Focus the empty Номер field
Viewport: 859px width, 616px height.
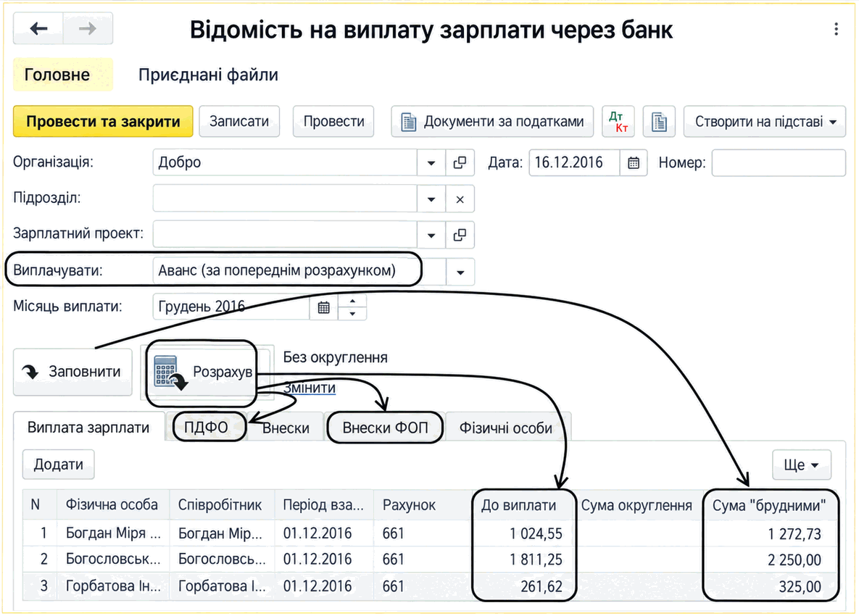click(779, 162)
